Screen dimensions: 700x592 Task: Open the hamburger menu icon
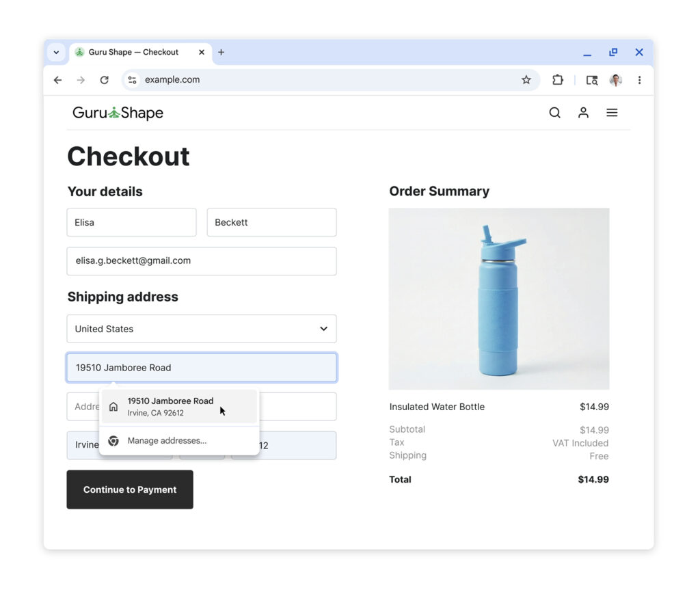(x=612, y=113)
